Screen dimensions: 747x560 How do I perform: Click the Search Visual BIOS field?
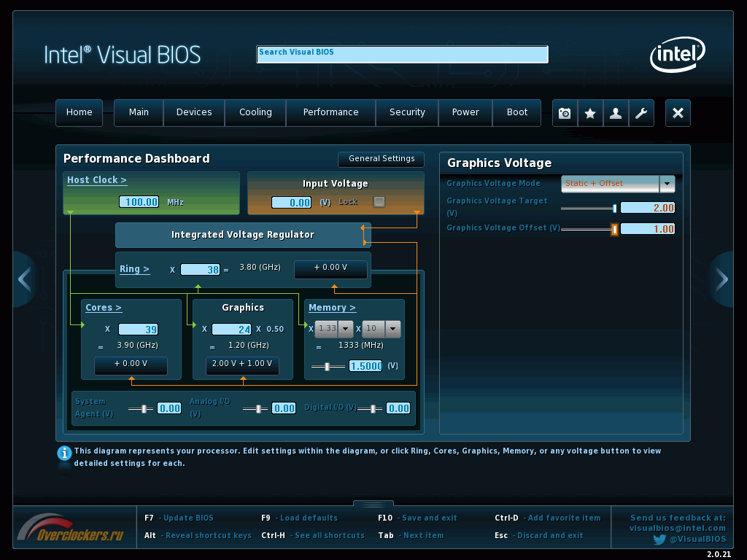(x=402, y=54)
